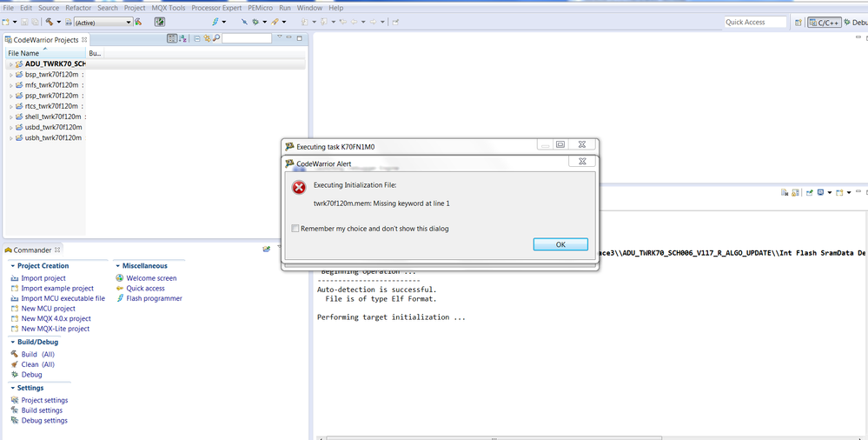
Task: Select the CodeWarrior Projects tab
Action: coord(46,40)
